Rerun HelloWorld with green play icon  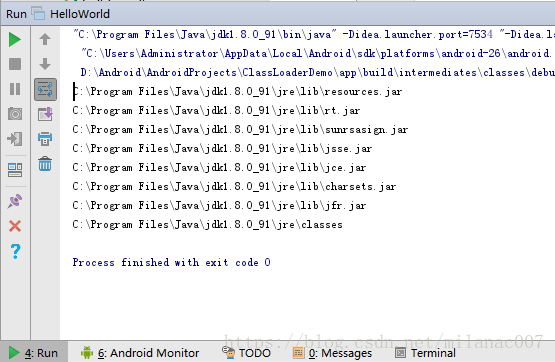pos(15,39)
